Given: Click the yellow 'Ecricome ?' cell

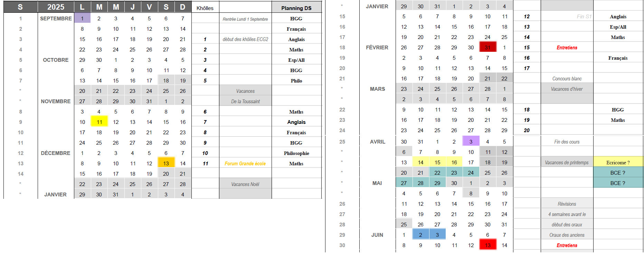Looking at the screenshot, I should [x=618, y=162].
